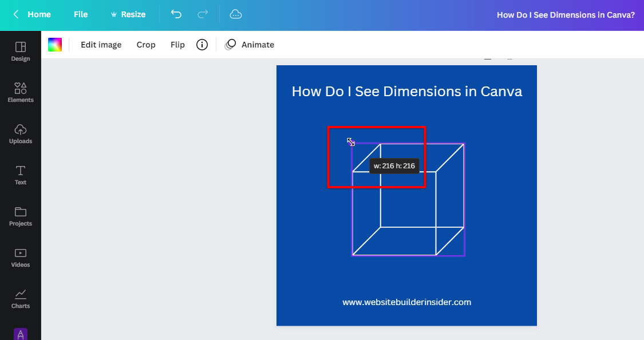
Task: Open the File menu
Action: point(81,14)
